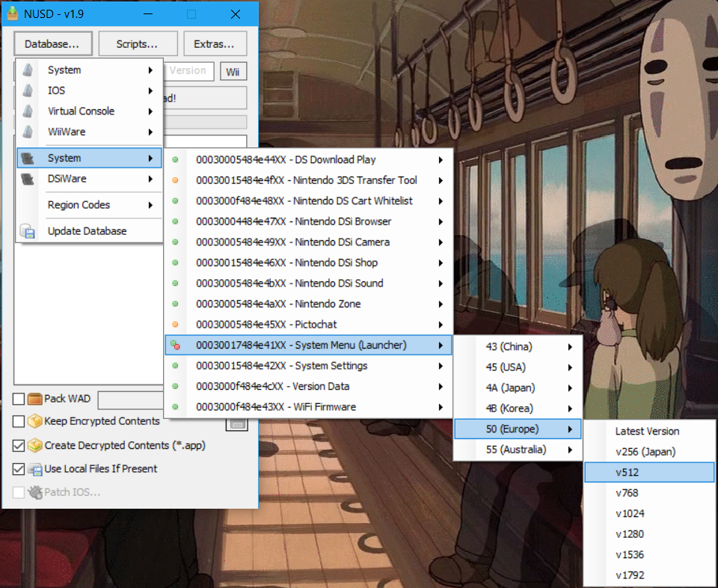Click the download progress bar

[205, 122]
